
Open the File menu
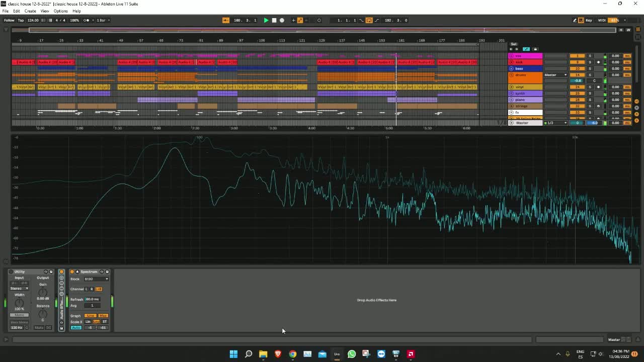click(x=5, y=11)
